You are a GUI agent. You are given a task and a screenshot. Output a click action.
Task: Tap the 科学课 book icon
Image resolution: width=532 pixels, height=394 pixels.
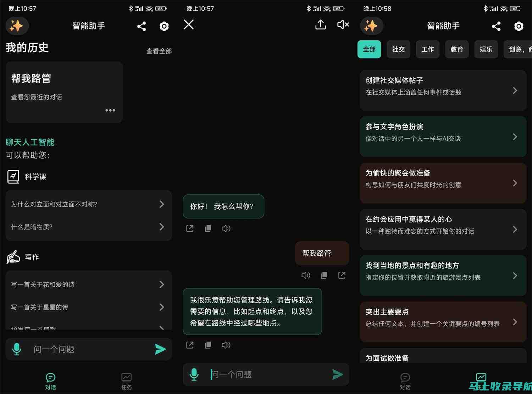(x=13, y=176)
